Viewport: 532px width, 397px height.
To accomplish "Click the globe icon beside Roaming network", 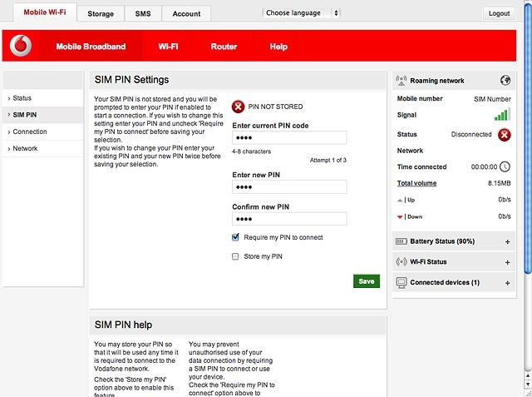I will pyautogui.click(x=505, y=81).
